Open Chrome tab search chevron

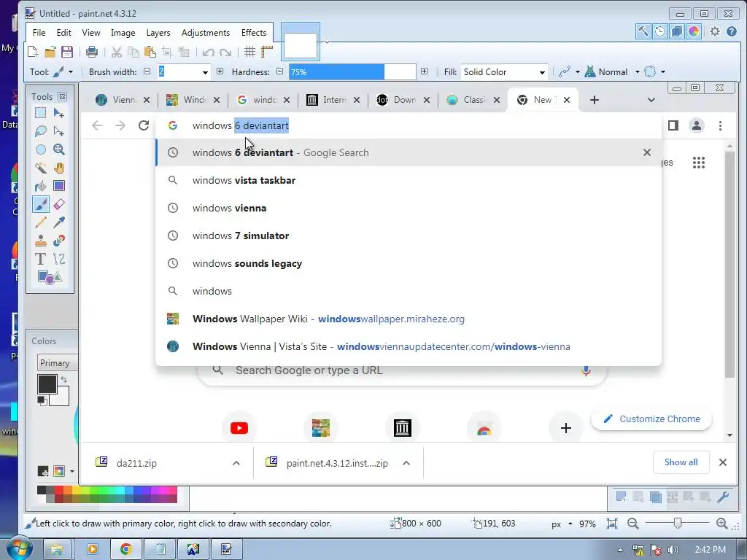[651, 99]
